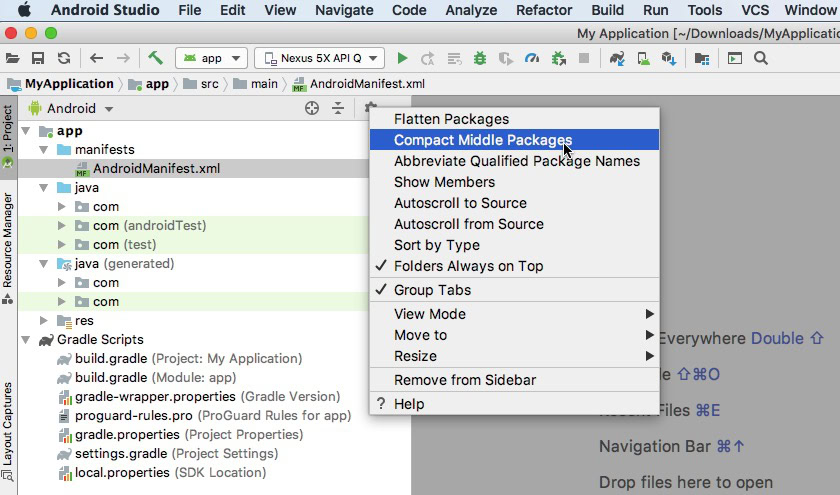
Task: Click the project pane gear settings icon
Action: pos(370,107)
